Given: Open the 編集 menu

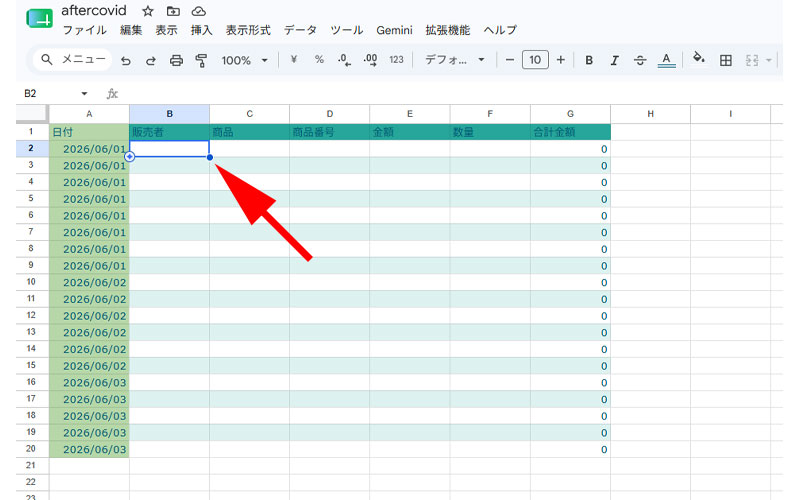Looking at the screenshot, I should tap(131, 31).
